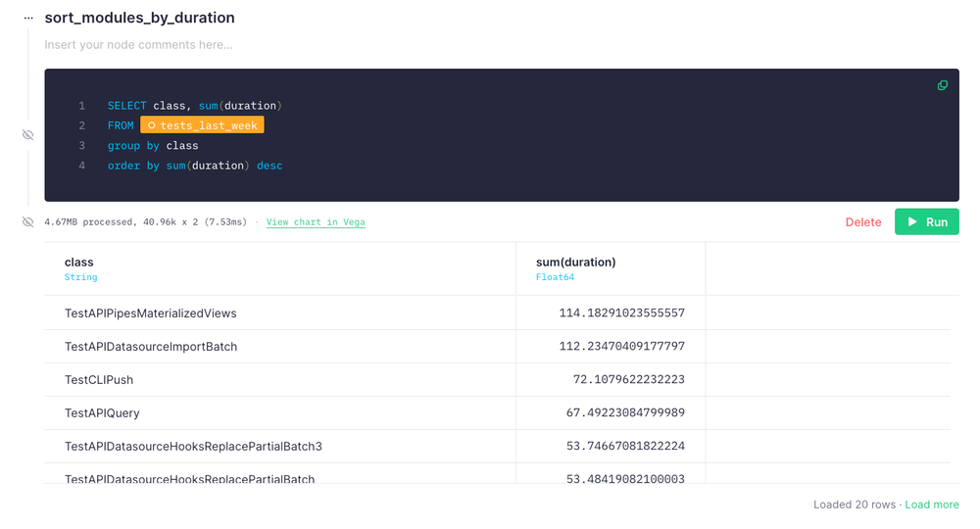Open View chart in Vega link
The height and width of the screenshot is (529, 980).
point(316,222)
